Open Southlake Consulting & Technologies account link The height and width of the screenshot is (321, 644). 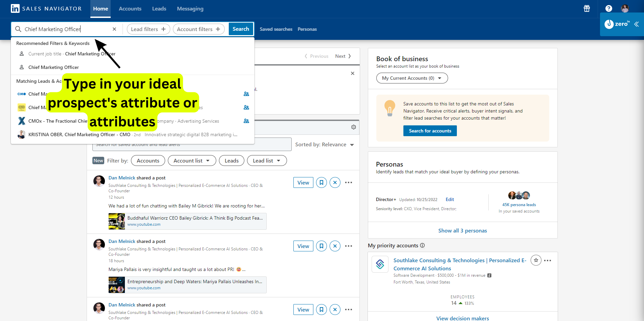point(460,264)
